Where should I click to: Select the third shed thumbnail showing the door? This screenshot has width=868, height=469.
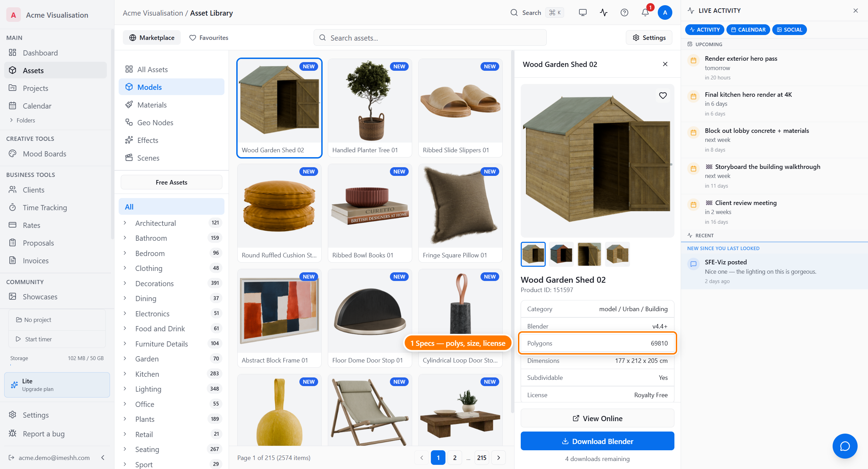pos(589,254)
